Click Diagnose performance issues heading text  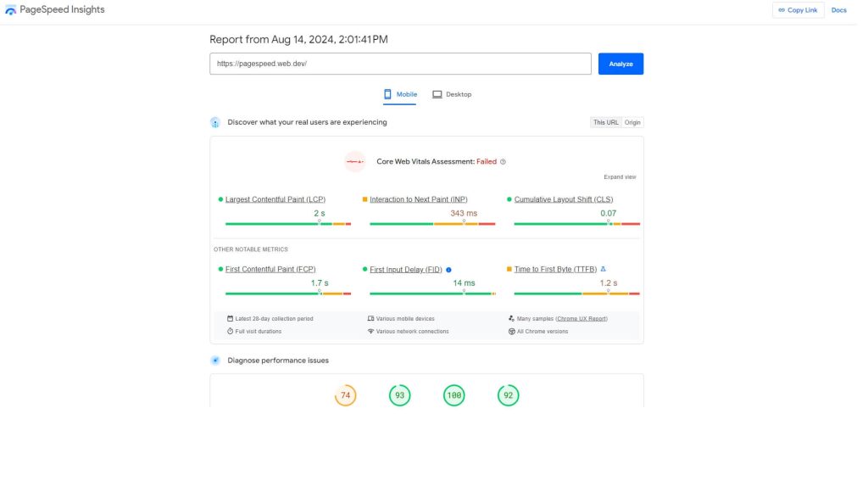[278, 361]
